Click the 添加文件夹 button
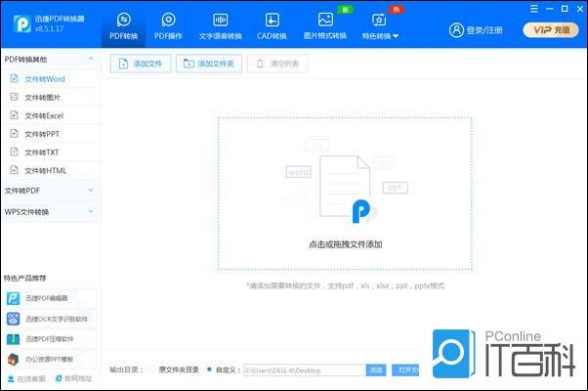 pyautogui.click(x=208, y=64)
